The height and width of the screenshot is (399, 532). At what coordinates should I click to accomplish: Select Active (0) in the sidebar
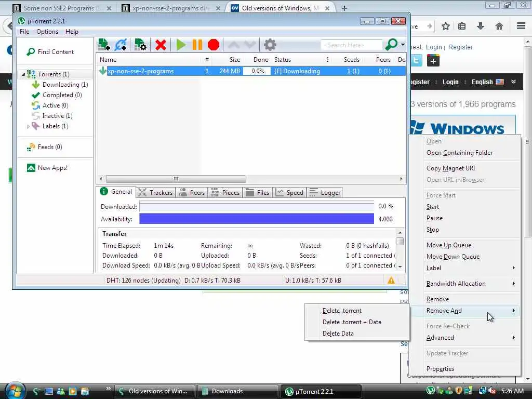(50, 105)
